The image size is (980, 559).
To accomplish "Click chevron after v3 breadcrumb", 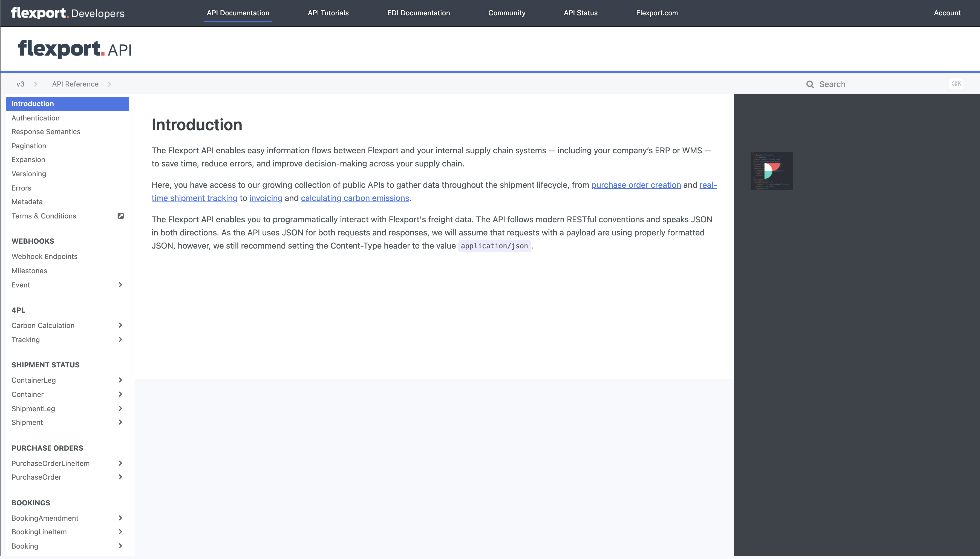I will [36, 85].
